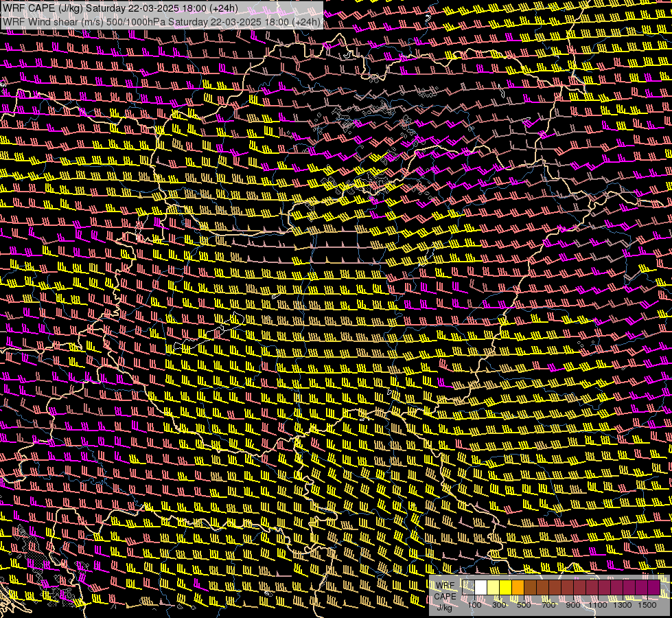Click the WRF CAPE title line
672x618 pixels.
pos(120,8)
